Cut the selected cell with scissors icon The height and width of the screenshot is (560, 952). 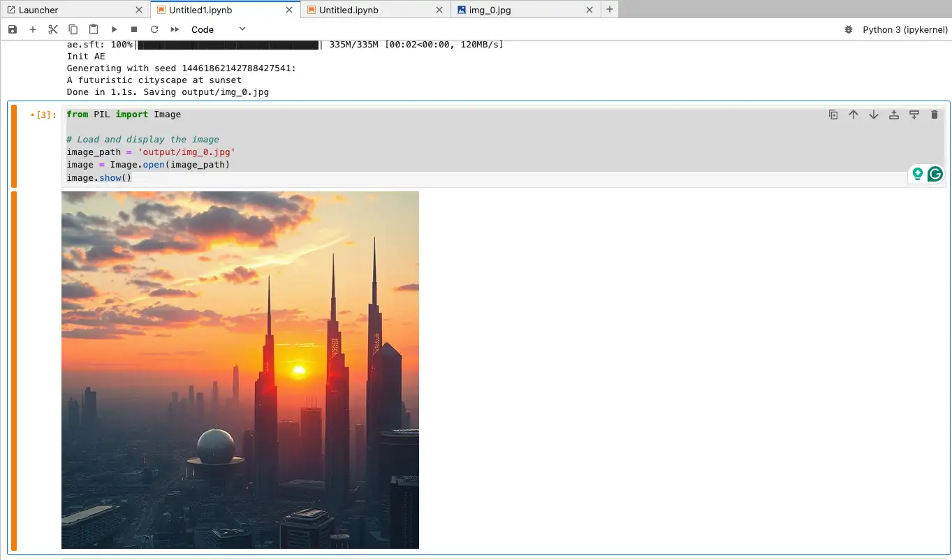point(53,29)
